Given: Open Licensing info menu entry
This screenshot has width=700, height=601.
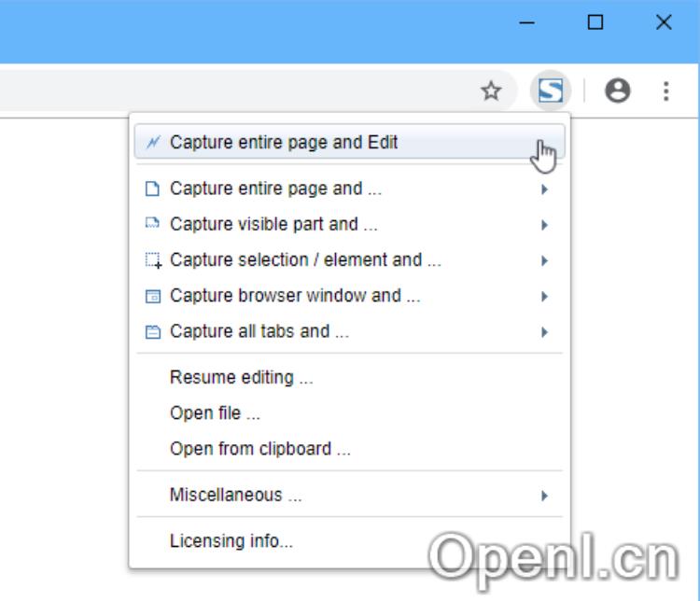Looking at the screenshot, I should pyautogui.click(x=231, y=541).
